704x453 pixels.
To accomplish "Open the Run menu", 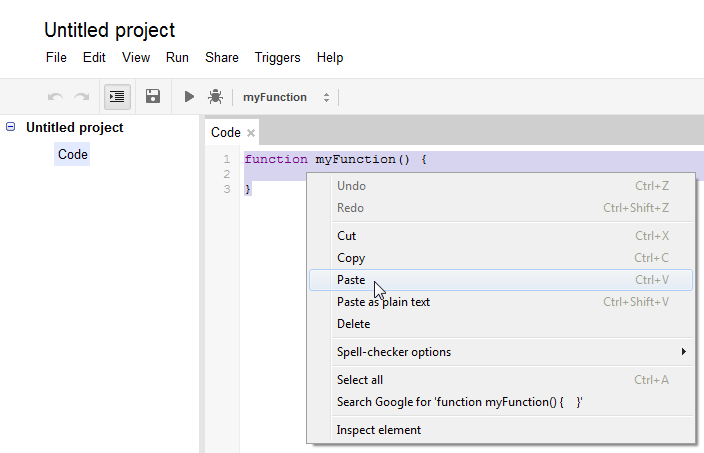I will [x=177, y=58].
